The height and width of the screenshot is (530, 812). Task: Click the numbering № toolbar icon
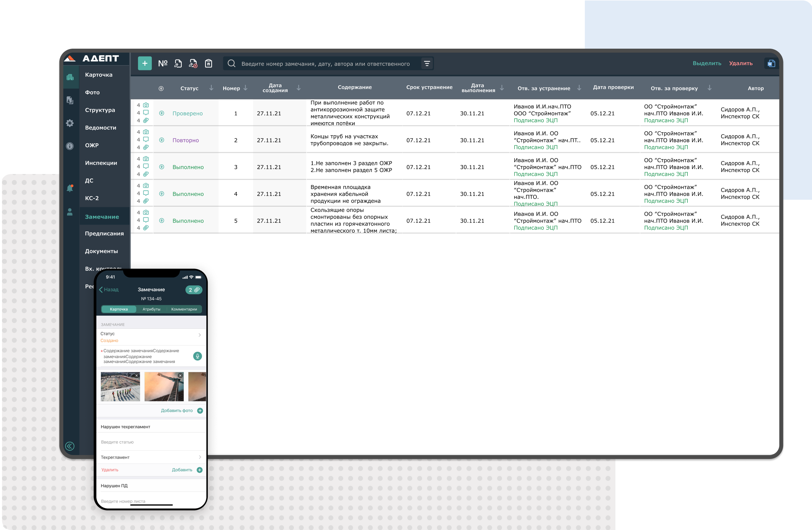pos(163,63)
